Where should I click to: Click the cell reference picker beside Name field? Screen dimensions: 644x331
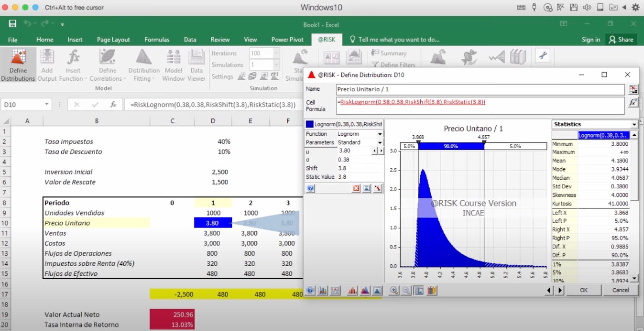pos(633,90)
